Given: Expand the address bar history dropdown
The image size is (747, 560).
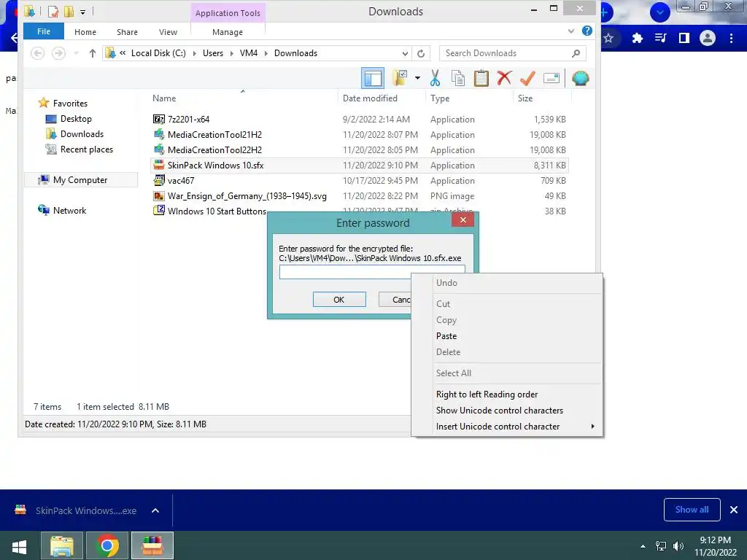Looking at the screenshot, I should point(405,53).
